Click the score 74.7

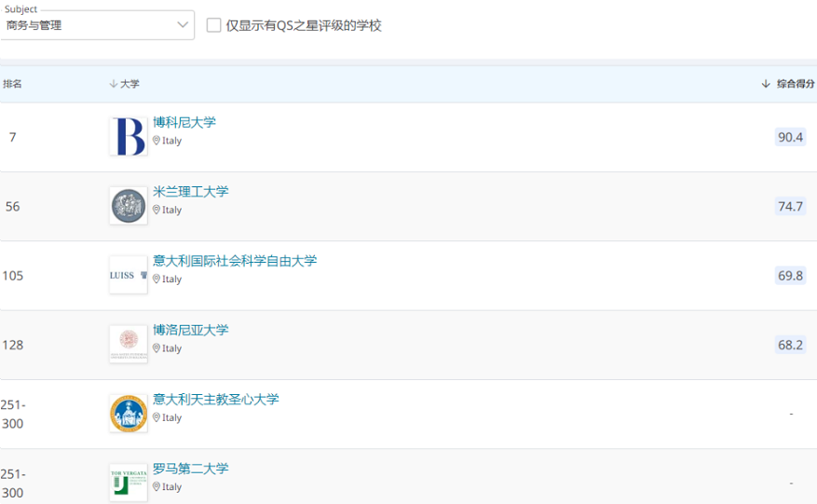(790, 207)
